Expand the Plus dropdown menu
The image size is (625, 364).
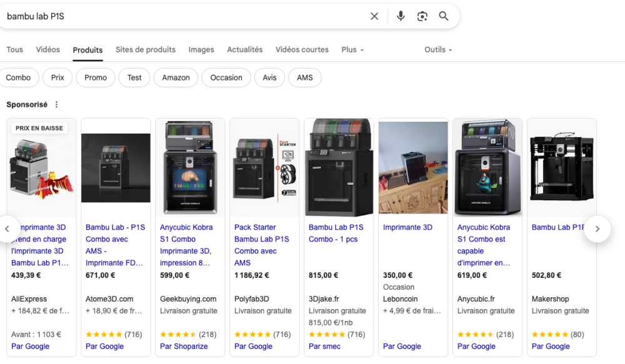[x=352, y=50]
